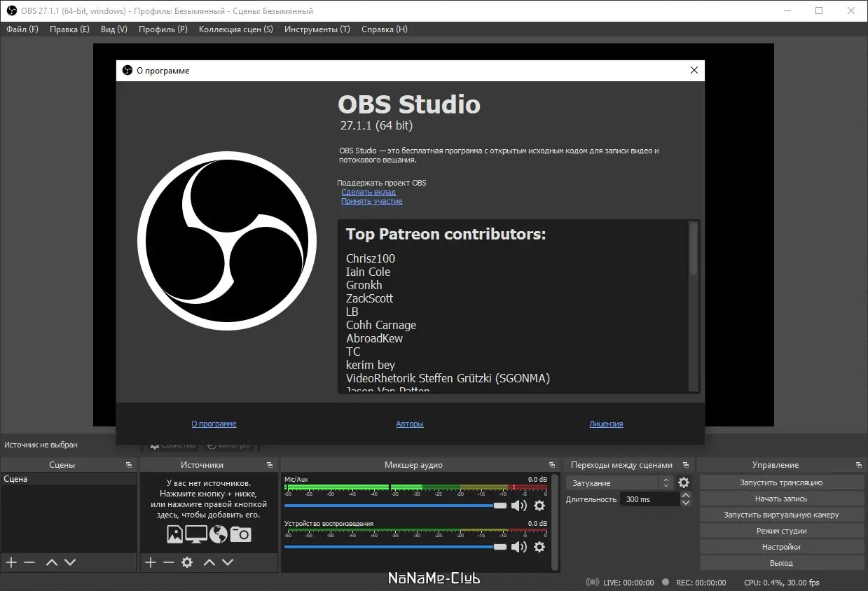This screenshot has width=868, height=591.
Task: Click the Выход button
Action: tap(781, 563)
